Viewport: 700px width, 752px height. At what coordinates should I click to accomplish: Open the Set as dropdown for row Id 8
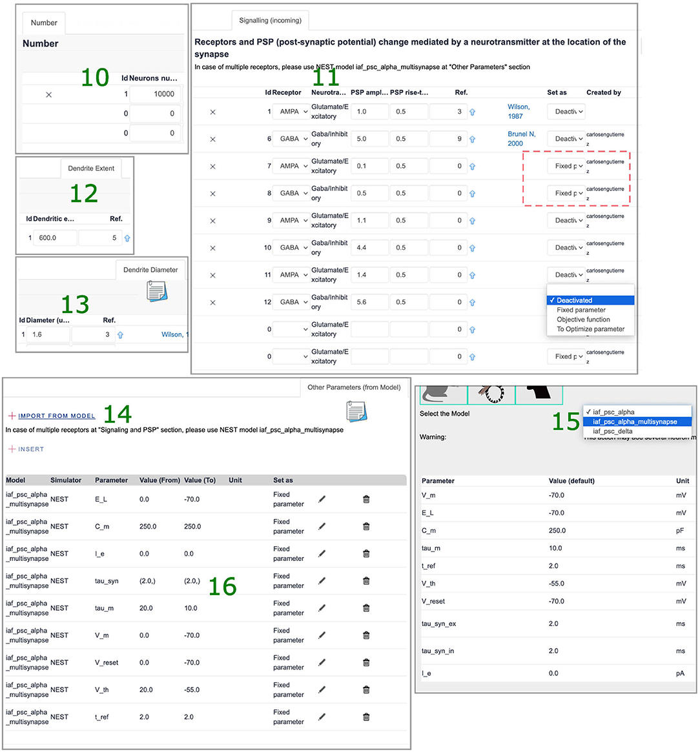coord(566,193)
